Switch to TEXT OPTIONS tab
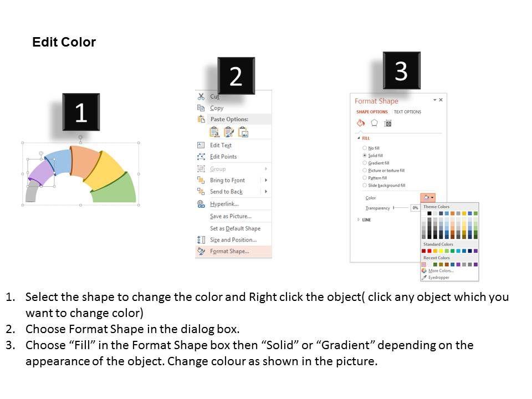Image resolution: width=532 pixels, height=399 pixels. pyautogui.click(x=407, y=112)
